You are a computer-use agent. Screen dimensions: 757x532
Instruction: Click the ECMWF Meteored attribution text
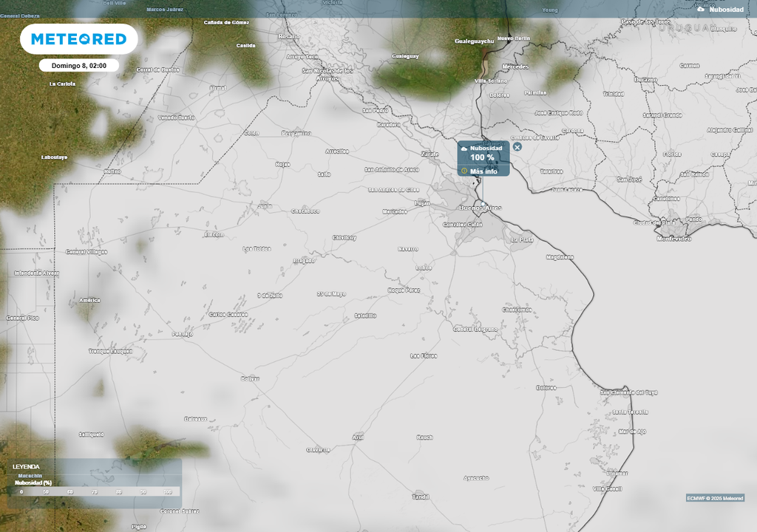click(x=715, y=498)
